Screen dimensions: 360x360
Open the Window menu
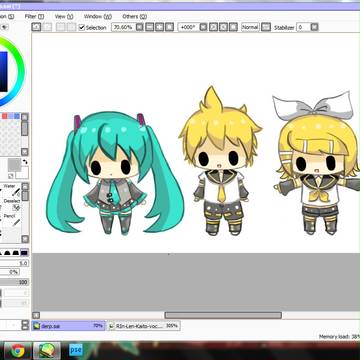click(98, 16)
